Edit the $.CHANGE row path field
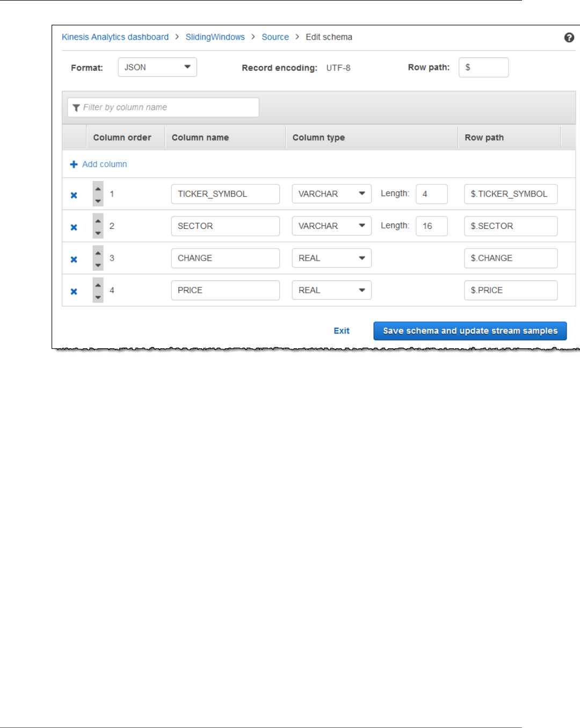Image resolution: width=580 pixels, height=728 pixels. 511,258
